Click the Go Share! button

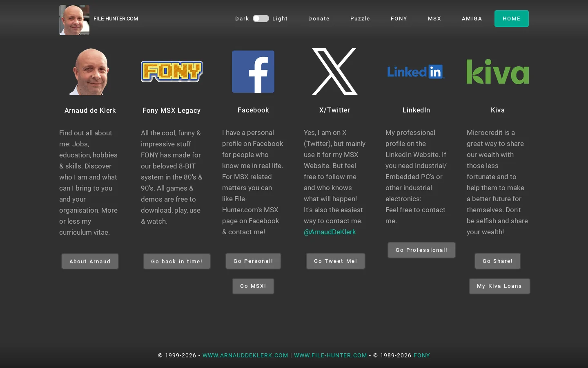click(498, 261)
